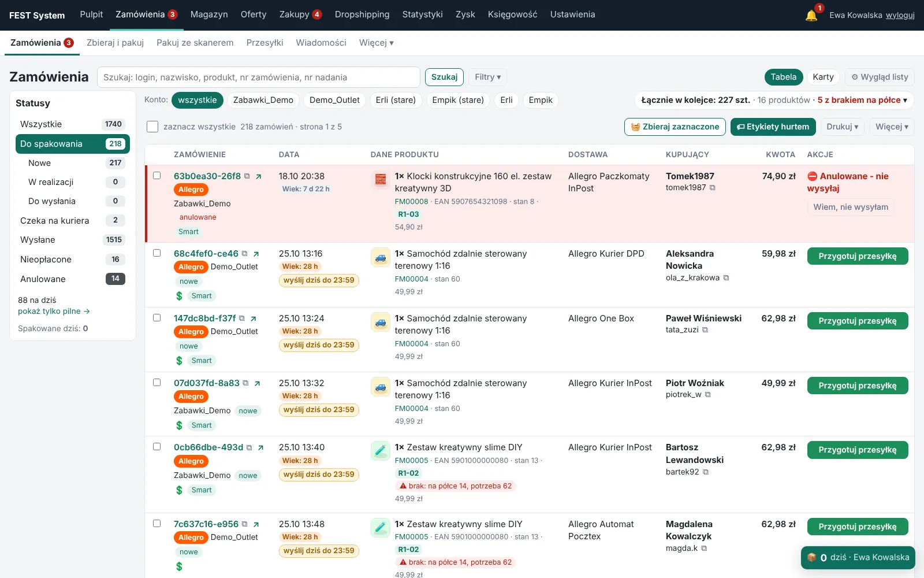Viewport: 924px width, 578px height.
Task: Click the slime kit thumbnail in order 0cb66dbe-493d
Action: point(381,451)
